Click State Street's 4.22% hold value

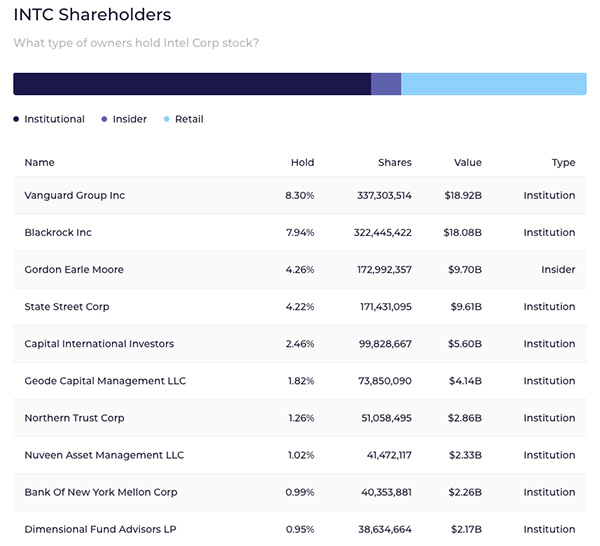300,306
